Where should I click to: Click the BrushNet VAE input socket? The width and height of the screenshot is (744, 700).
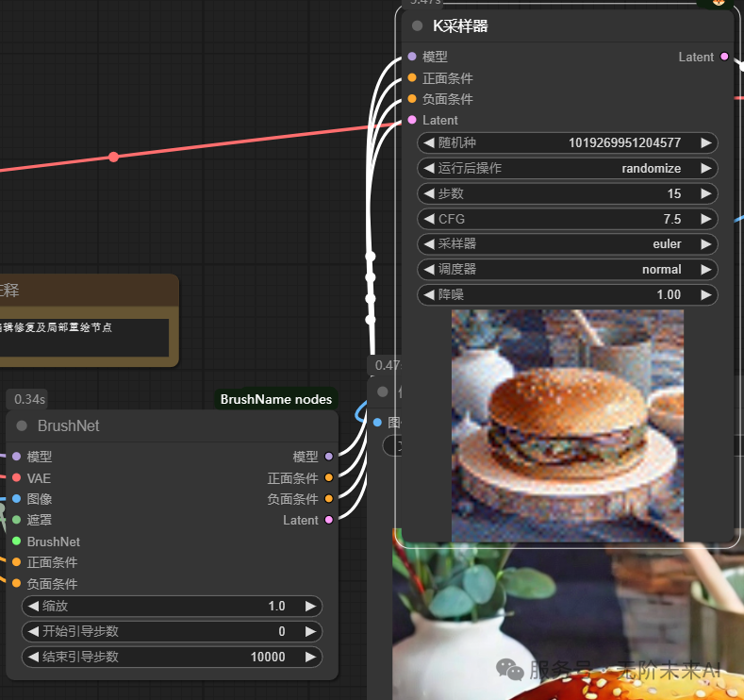[16, 477]
